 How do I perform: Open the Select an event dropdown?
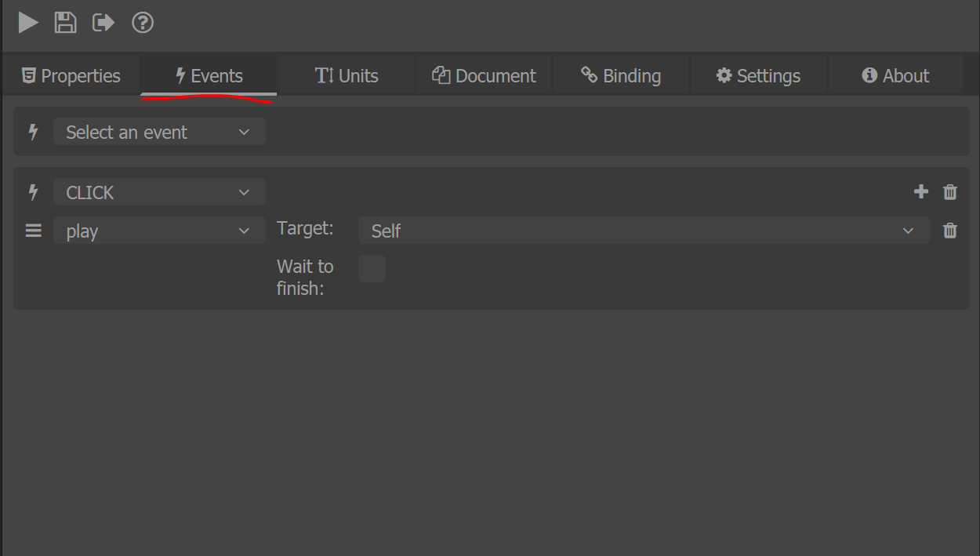point(159,132)
